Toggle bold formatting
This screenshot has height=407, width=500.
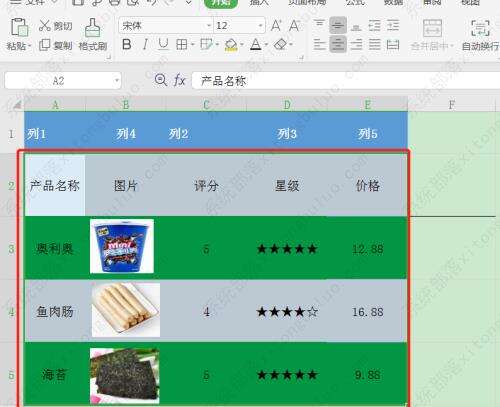pyautogui.click(x=127, y=44)
